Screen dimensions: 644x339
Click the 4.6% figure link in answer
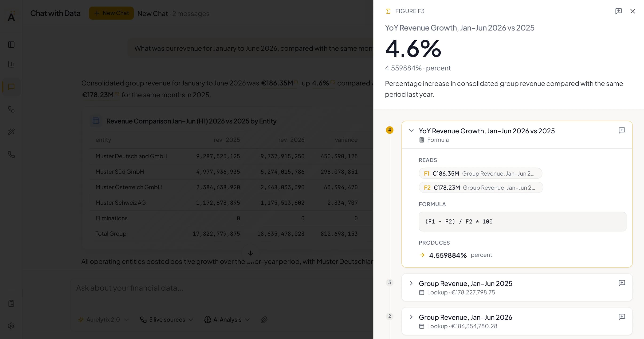coord(323,83)
